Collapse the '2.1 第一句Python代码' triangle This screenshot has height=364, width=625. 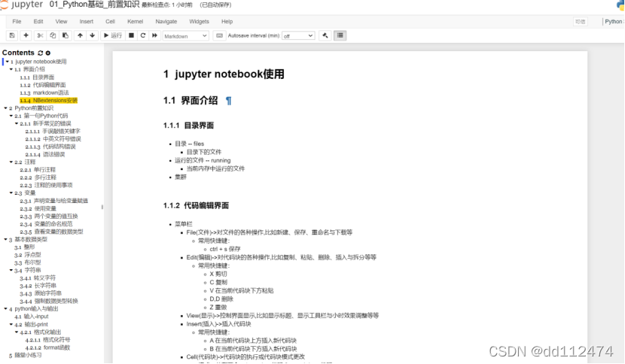click(11, 116)
